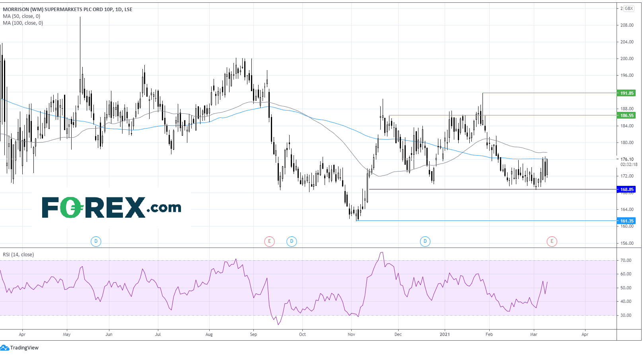Screen dimensions: 644x355
Task: Click the current price 176.10 label
Action: [627, 159]
